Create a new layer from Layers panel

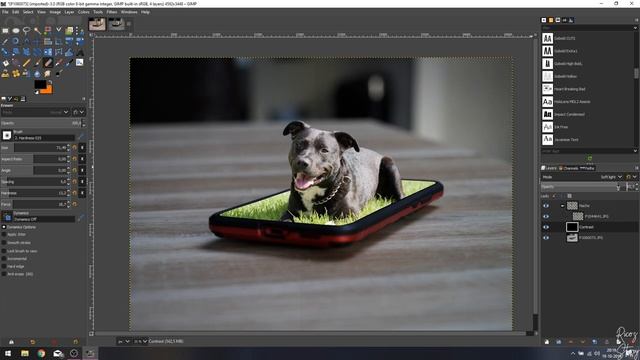point(547,342)
